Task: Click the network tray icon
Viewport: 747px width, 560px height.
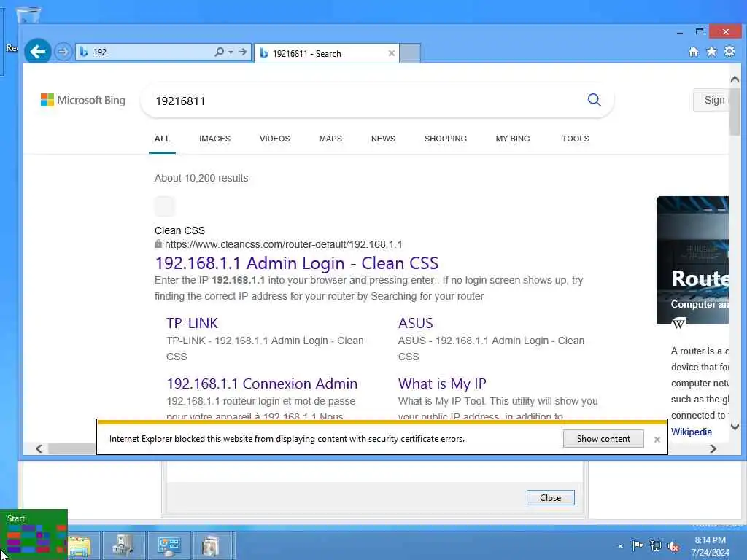Action: [656, 546]
